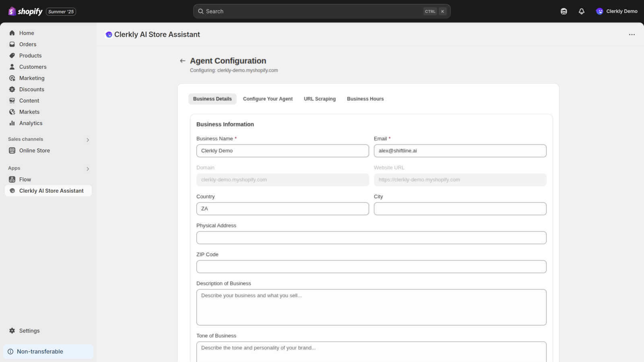Screen dimensions: 644x362
Task: Click the 'Business Information' heading
Action: point(225,124)
